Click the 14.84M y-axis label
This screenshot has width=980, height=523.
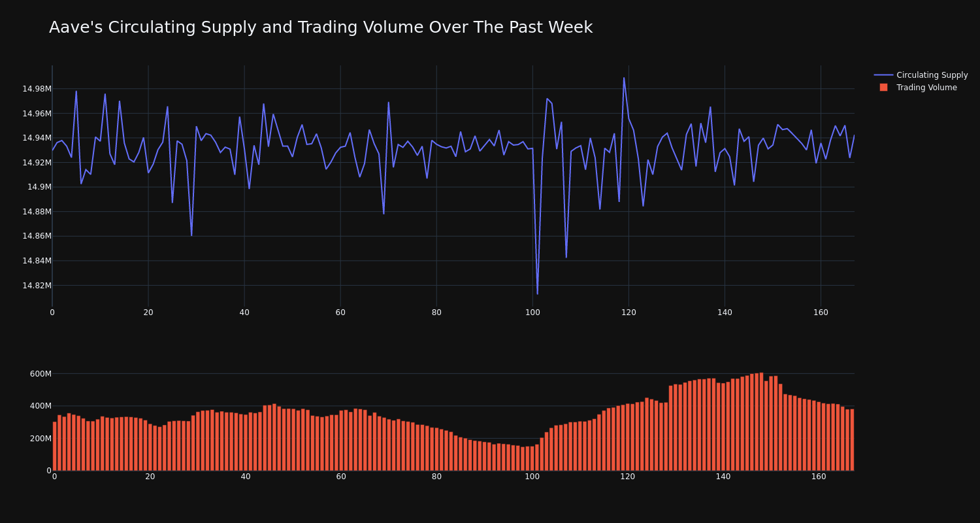pos(37,261)
